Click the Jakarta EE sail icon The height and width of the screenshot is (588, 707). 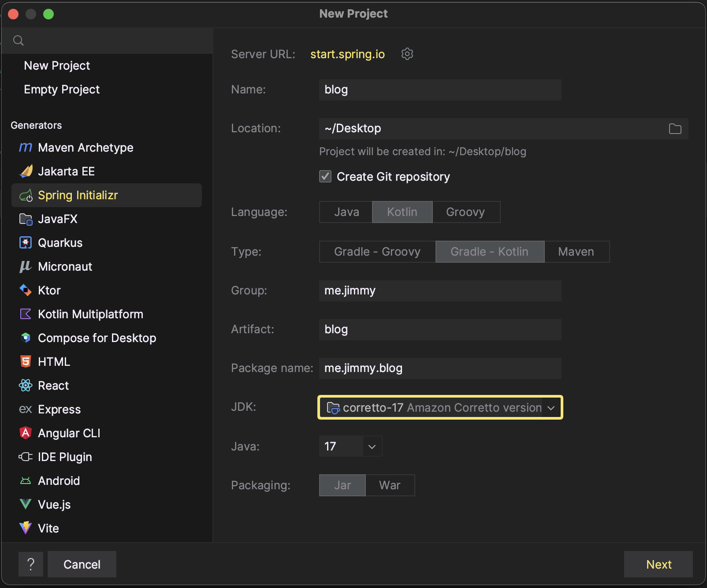tap(26, 171)
